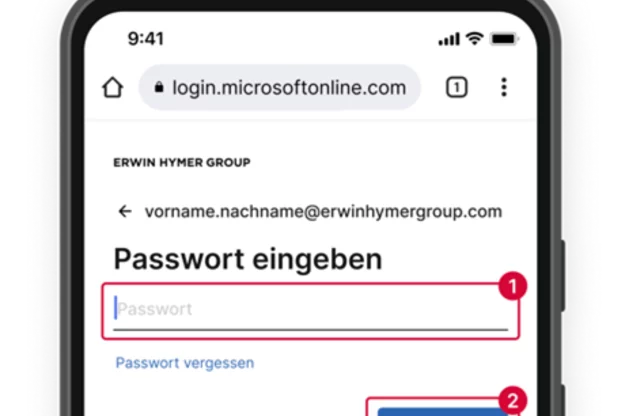
Task: Click the ERWIN HYMER GROUP logo
Action: coord(182,163)
